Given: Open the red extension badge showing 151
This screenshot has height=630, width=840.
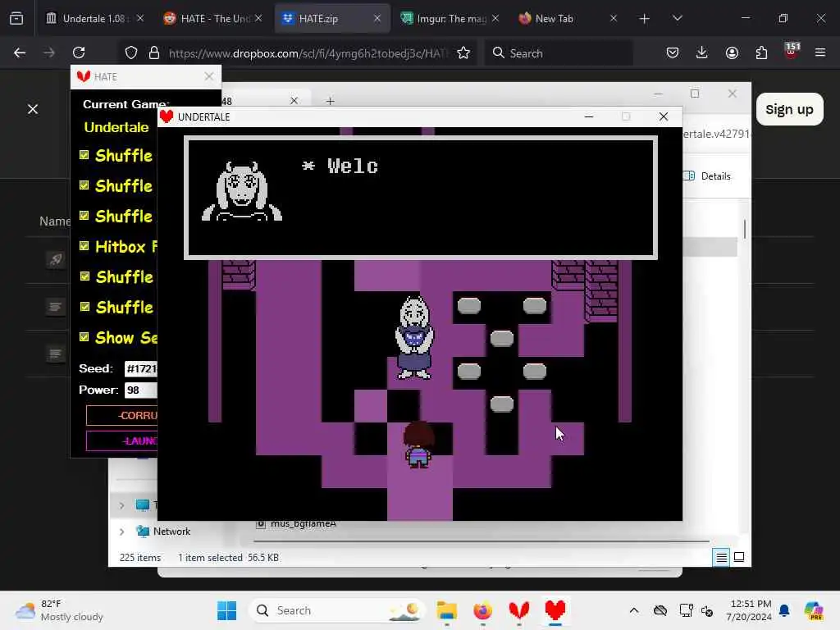Looking at the screenshot, I should click(x=792, y=52).
